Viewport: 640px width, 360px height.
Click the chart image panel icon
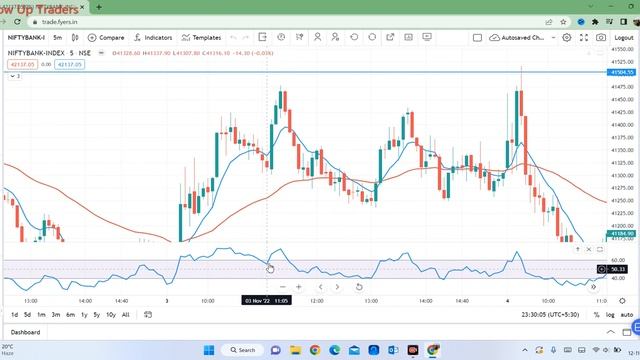click(x=409, y=37)
